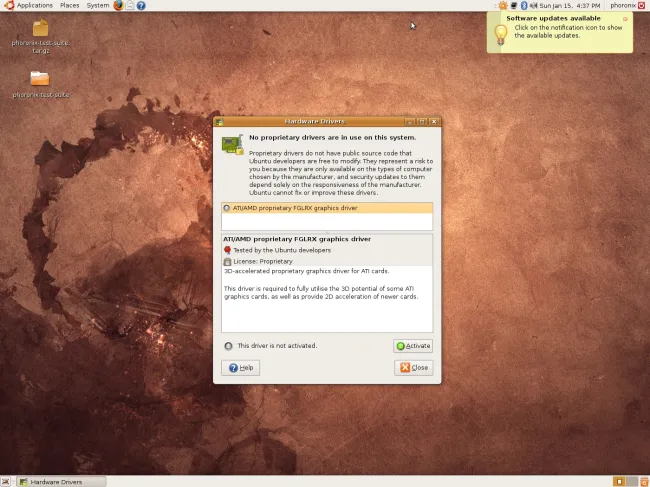Open the clock showing Sun Jan 15
The width and height of the screenshot is (650, 487).
pos(570,5)
